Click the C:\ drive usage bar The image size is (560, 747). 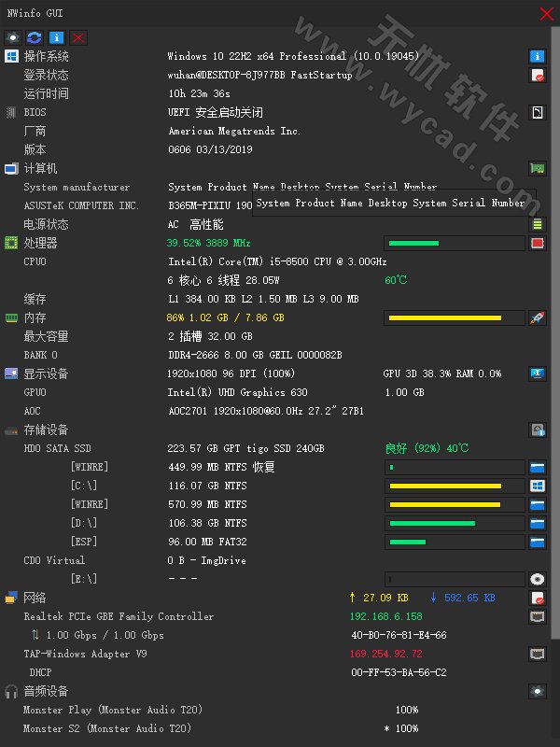point(455,486)
